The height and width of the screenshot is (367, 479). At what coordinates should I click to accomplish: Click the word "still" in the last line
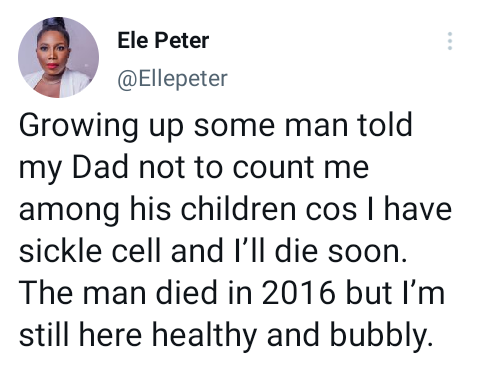coord(44,334)
